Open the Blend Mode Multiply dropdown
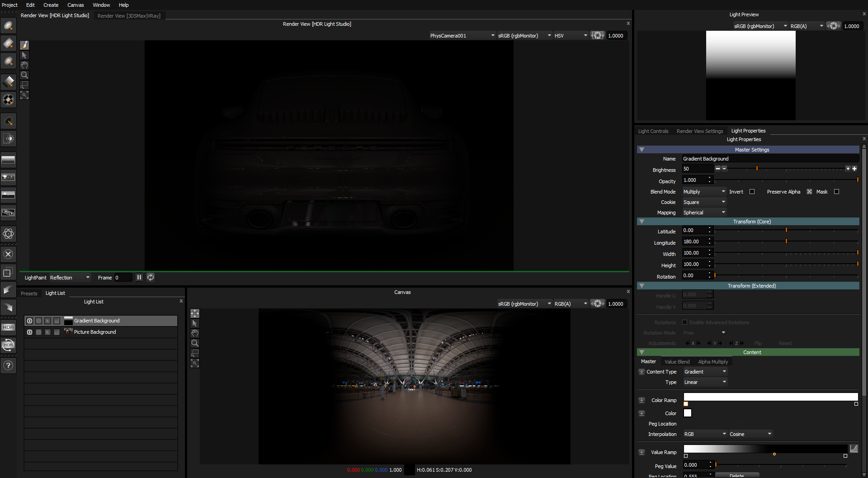Screen dimensions: 868x478 click(704, 192)
